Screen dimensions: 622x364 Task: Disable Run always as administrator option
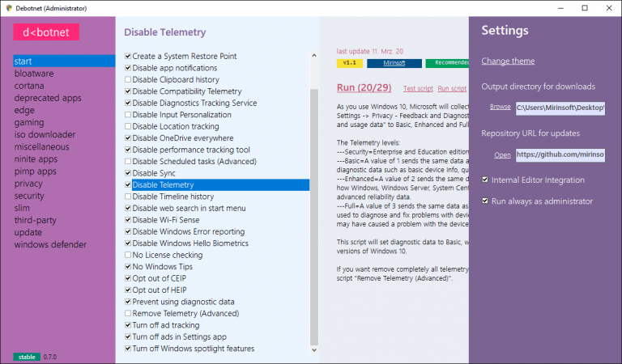pos(486,201)
